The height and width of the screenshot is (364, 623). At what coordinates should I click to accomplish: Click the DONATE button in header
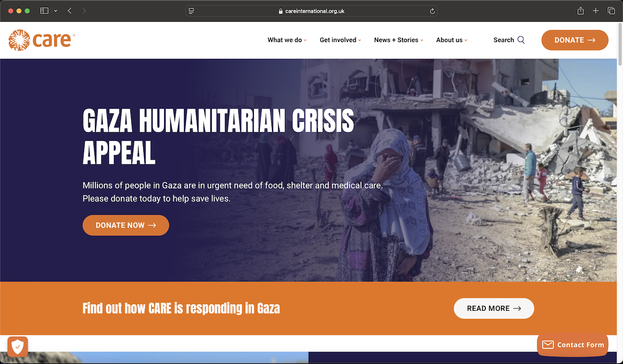click(575, 40)
